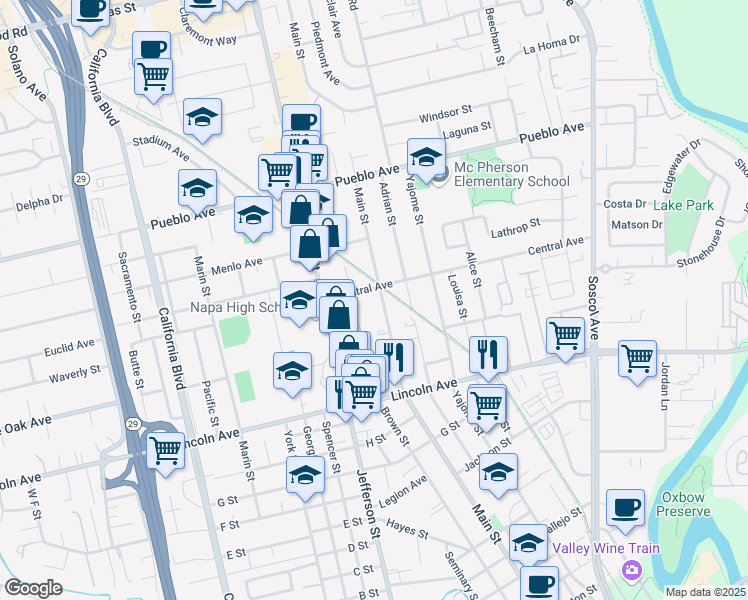Select the Adrian St street label
Screen dimensions: 748x600
[x=387, y=203]
